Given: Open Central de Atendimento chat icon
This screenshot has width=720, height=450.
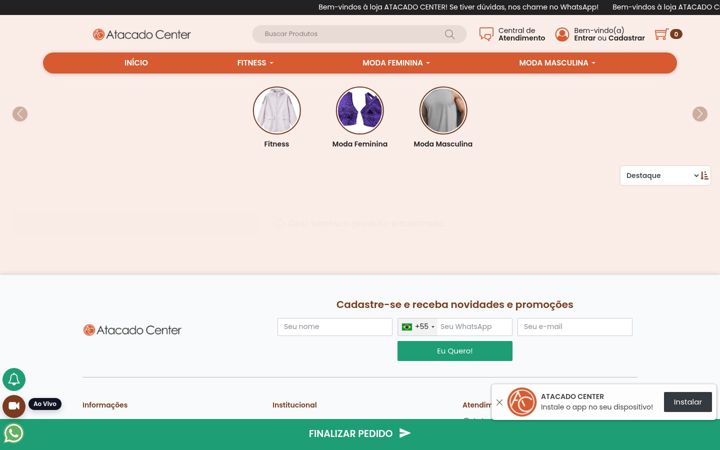Looking at the screenshot, I should 486,34.
